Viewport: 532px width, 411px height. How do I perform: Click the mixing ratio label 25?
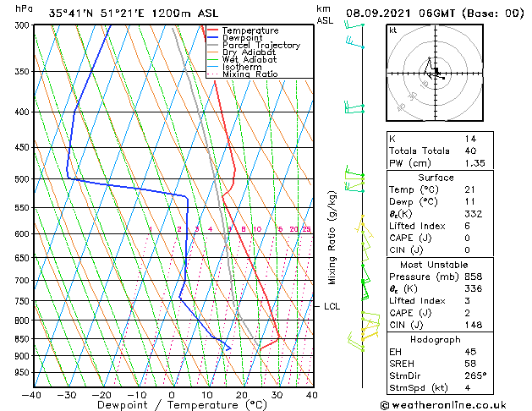point(306,229)
